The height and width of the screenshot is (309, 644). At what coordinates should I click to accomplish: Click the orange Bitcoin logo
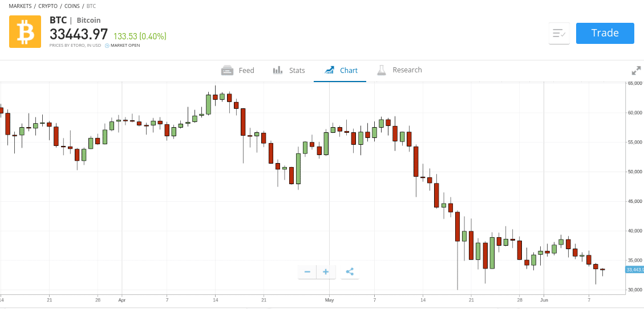tap(25, 32)
